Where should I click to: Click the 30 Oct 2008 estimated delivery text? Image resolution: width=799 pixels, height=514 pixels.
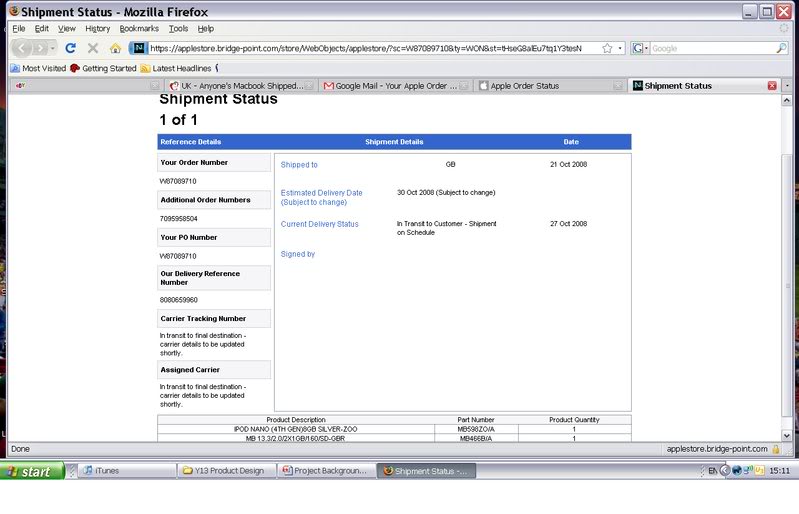(446, 193)
